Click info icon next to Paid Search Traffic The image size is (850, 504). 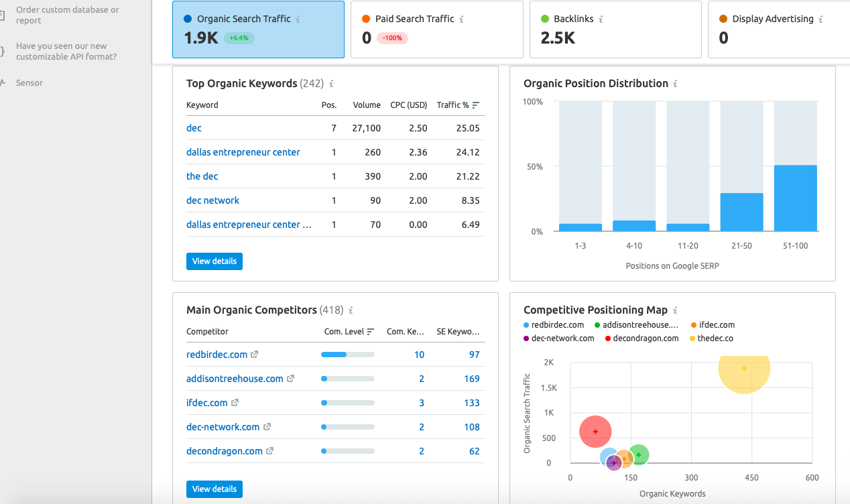[463, 19]
